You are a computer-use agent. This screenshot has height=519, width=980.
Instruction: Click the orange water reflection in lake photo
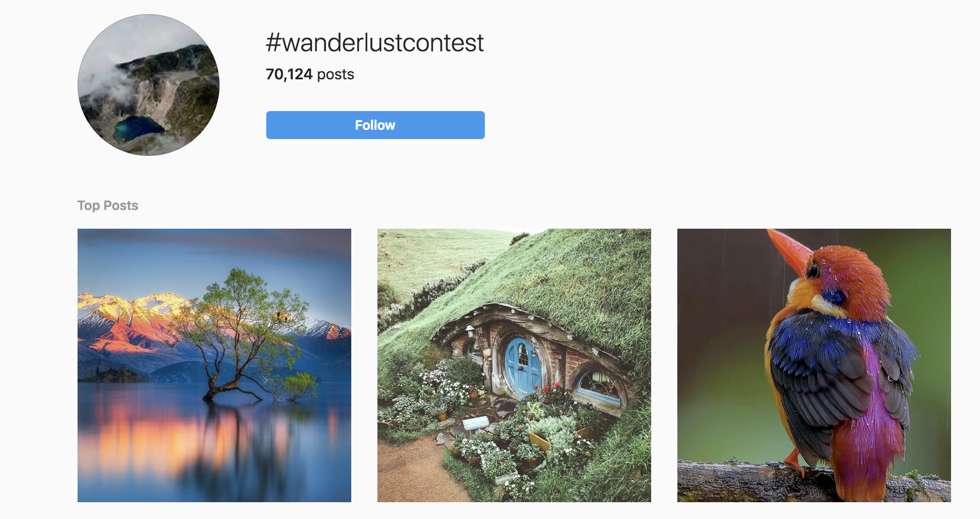click(154, 439)
